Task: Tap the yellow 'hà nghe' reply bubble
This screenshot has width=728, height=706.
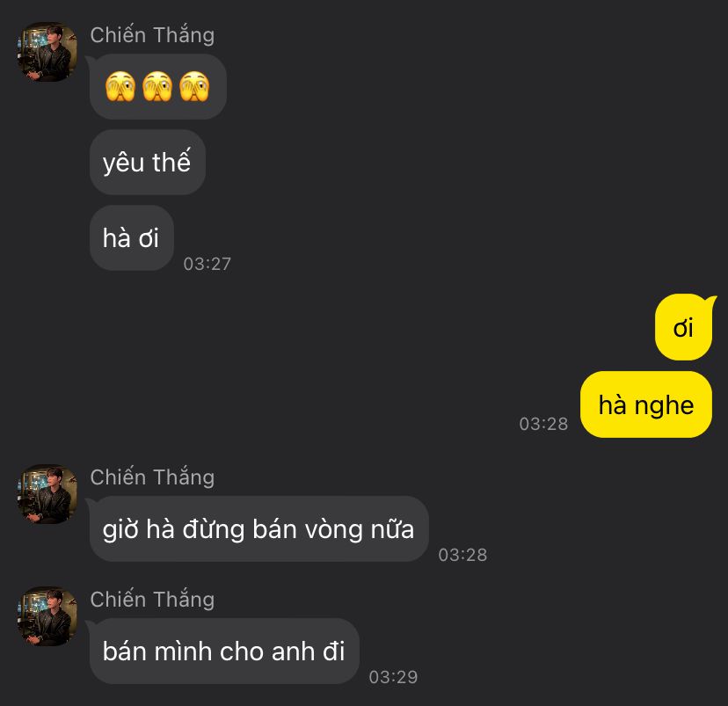Action: [646, 404]
